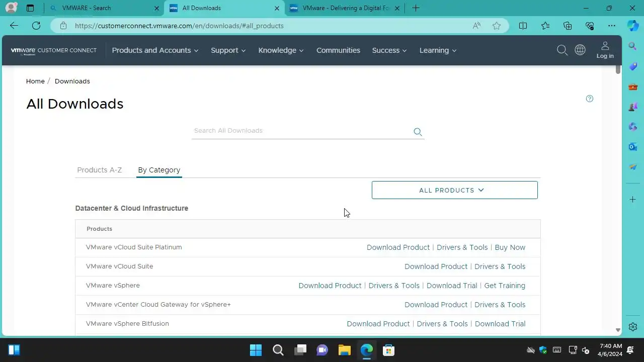The height and width of the screenshot is (362, 644).
Task: Open the Edge sidebar Tools briefcase icon
Action: coord(633,86)
